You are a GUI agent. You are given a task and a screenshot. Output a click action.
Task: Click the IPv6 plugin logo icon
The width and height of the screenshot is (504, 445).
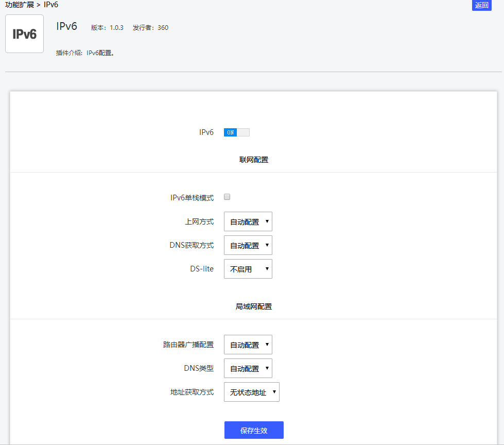[x=24, y=34]
